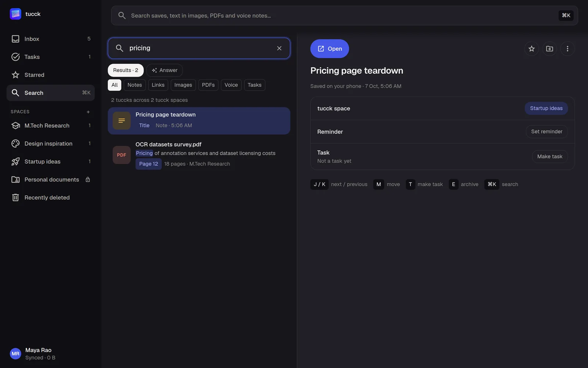
Task: Click into the pricing search input
Action: (199, 48)
